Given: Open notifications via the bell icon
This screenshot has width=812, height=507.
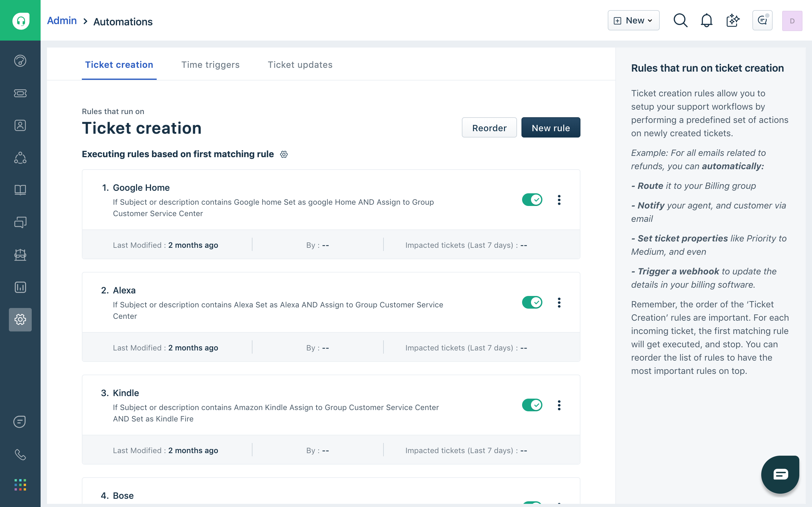Looking at the screenshot, I should pyautogui.click(x=706, y=20).
